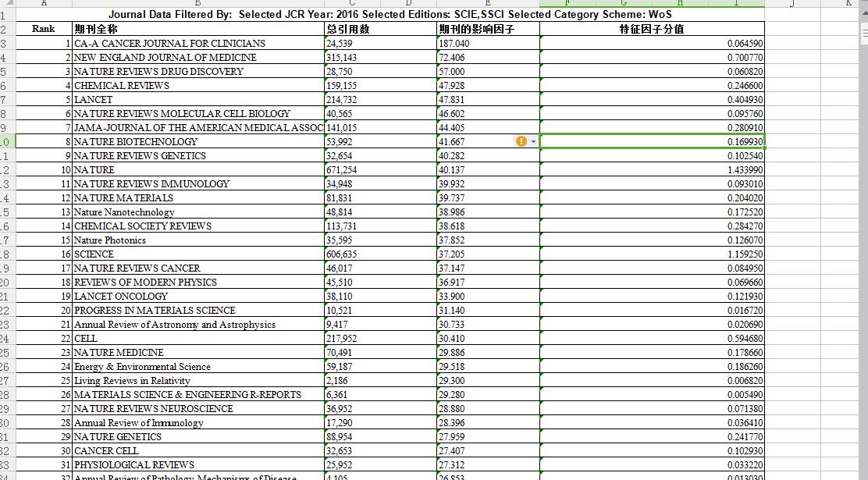
Task: Select the NATURE BIOTECHNOLOGY cell
Action: 198,142
